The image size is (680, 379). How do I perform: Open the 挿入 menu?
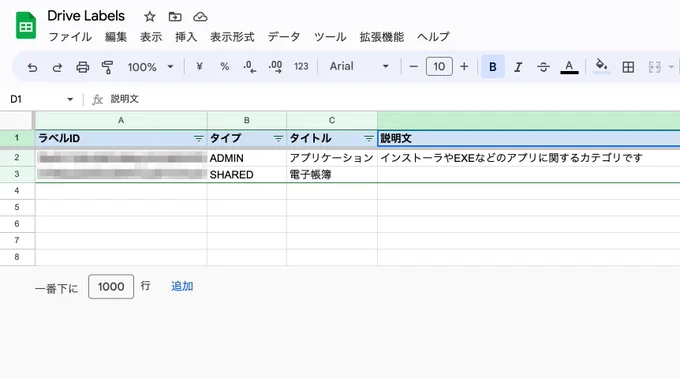coord(186,37)
